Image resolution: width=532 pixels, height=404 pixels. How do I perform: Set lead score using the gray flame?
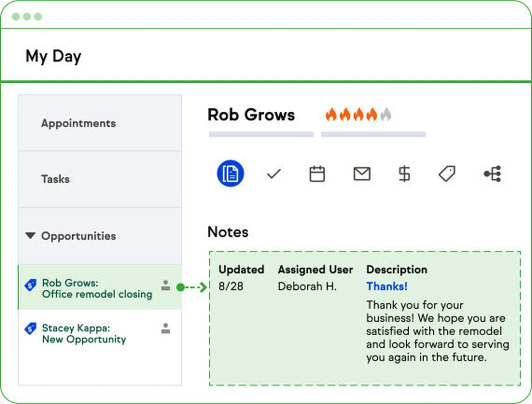click(x=386, y=115)
